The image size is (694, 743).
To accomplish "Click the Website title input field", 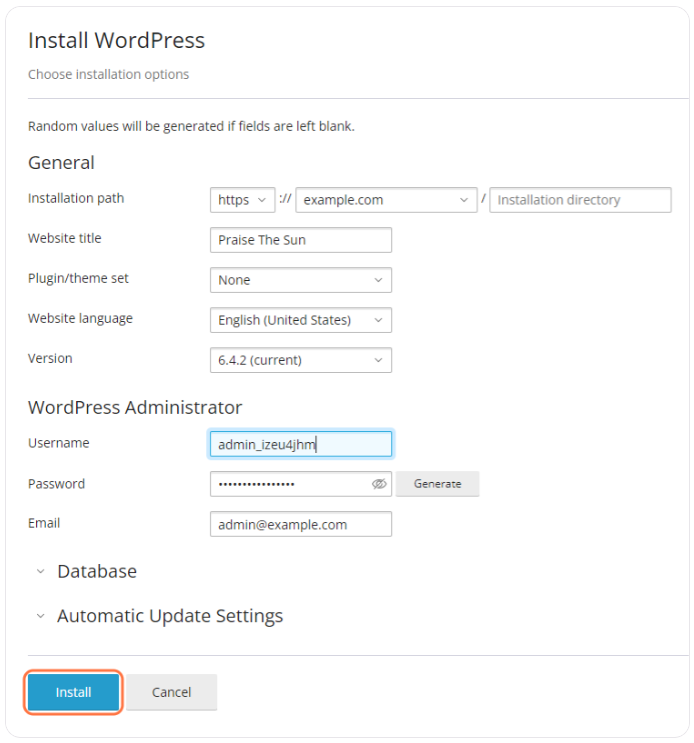I will tap(301, 240).
